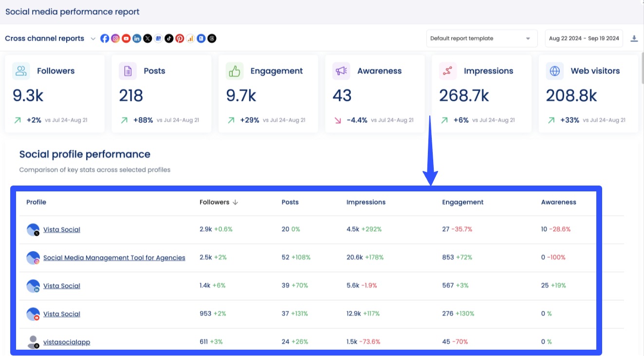Select the Pinterest channel icon
This screenshot has height=356, width=644.
pyautogui.click(x=180, y=38)
